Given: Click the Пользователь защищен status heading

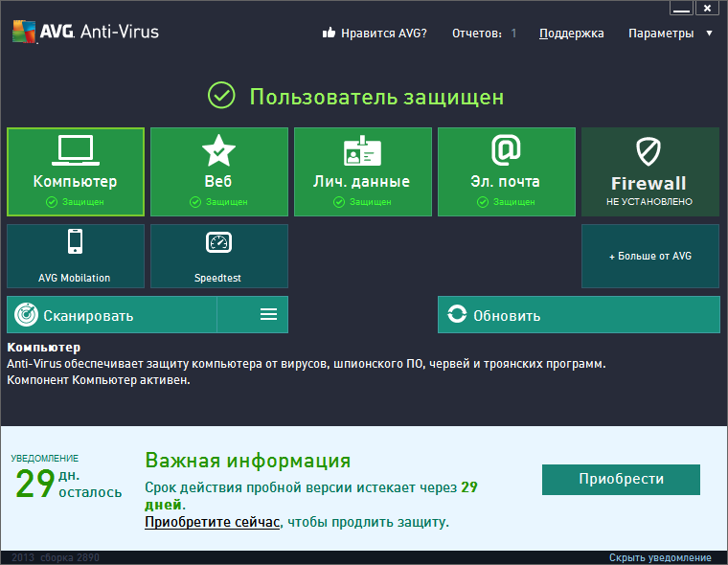Looking at the screenshot, I should (376, 97).
